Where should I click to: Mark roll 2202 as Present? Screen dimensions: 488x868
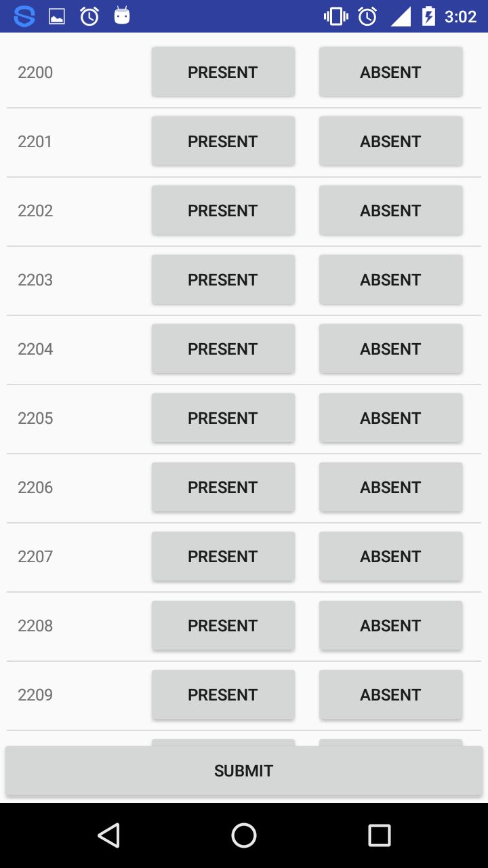click(223, 210)
